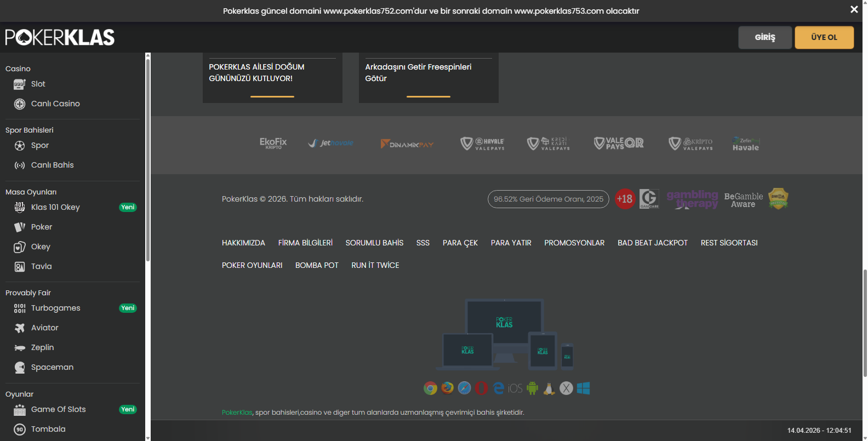The width and height of the screenshot is (868, 441).
Task: Select the Okey tile icon
Action: pos(20,247)
